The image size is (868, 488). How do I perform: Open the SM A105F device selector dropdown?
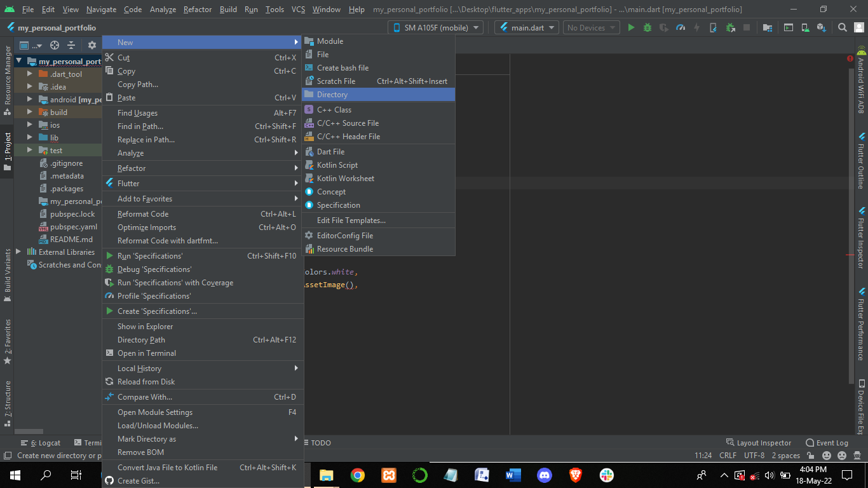point(435,27)
